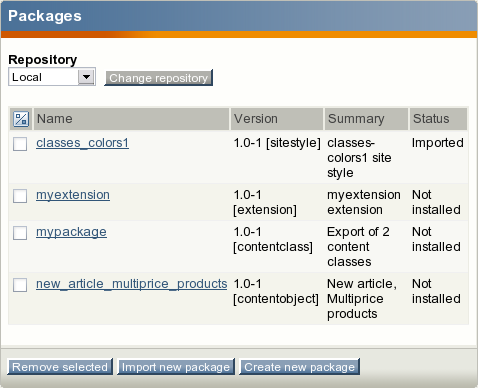Open the classes_colors1 package link
This screenshot has width=478, height=388.
pyautogui.click(x=82, y=143)
